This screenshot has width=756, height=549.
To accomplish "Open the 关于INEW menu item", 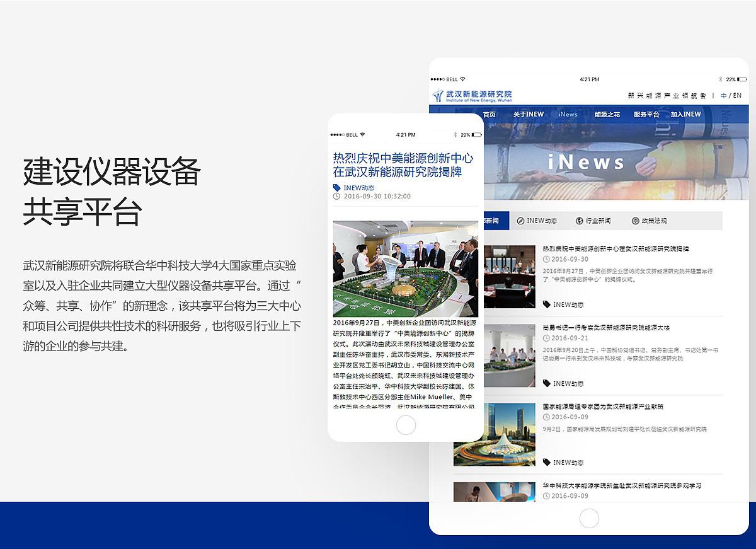I will [528, 114].
